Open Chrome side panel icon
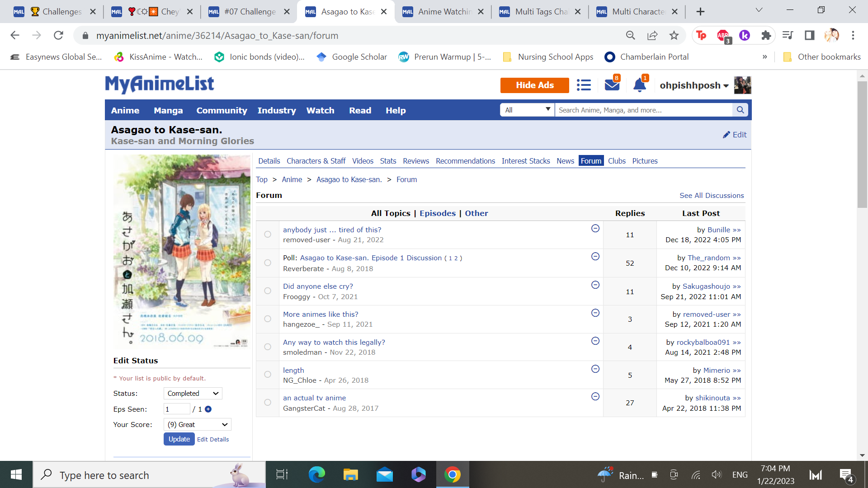The image size is (868, 488). click(809, 35)
